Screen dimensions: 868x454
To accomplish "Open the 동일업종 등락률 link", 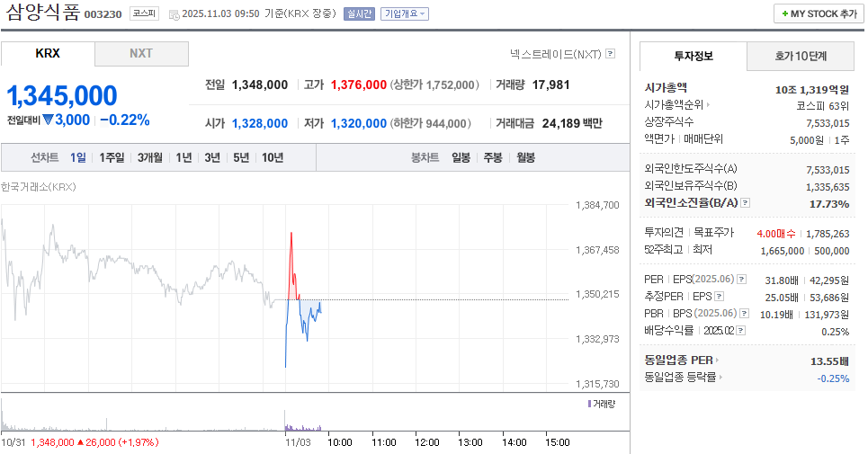I will [x=684, y=378].
